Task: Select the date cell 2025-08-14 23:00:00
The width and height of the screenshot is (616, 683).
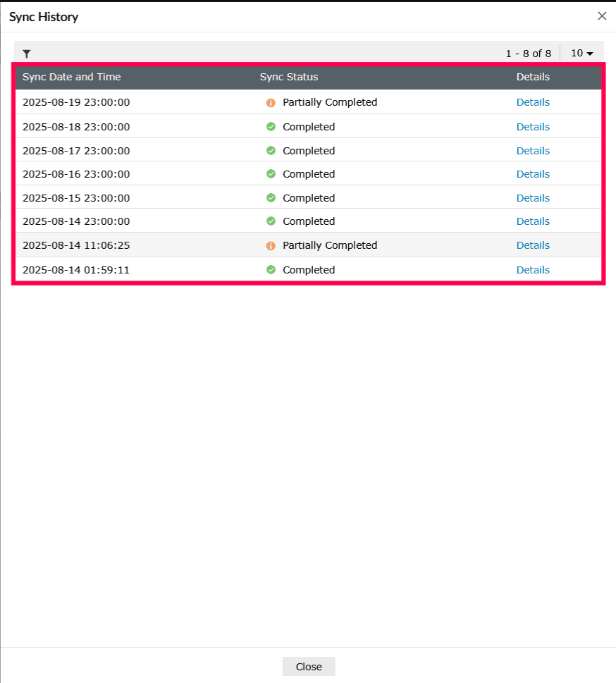Action: [76, 221]
